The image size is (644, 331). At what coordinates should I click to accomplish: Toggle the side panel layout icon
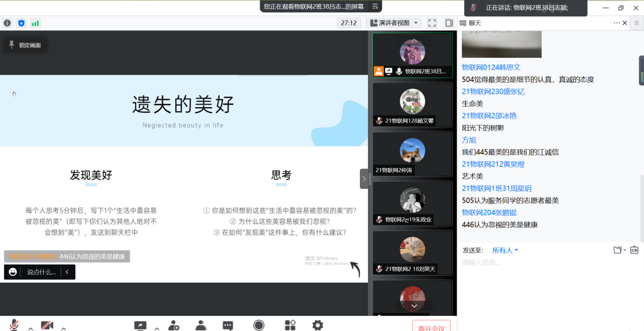click(x=449, y=23)
